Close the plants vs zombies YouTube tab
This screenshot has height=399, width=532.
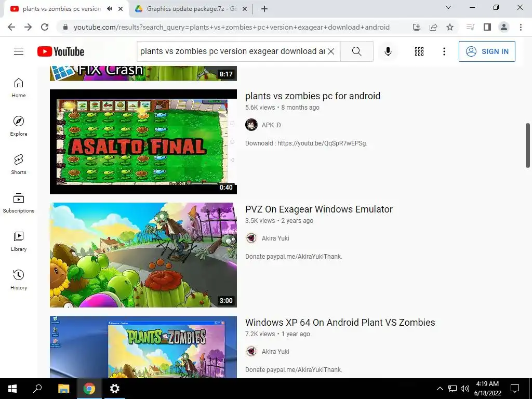(121, 9)
